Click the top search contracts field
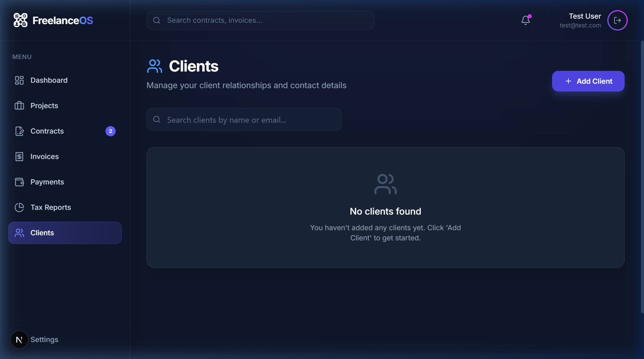The height and width of the screenshot is (359, 644). 260,20
